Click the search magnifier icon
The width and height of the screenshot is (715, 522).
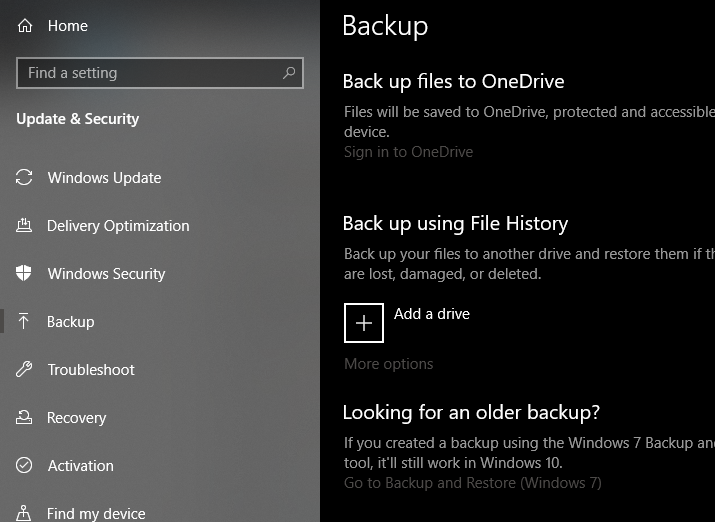pyautogui.click(x=289, y=72)
